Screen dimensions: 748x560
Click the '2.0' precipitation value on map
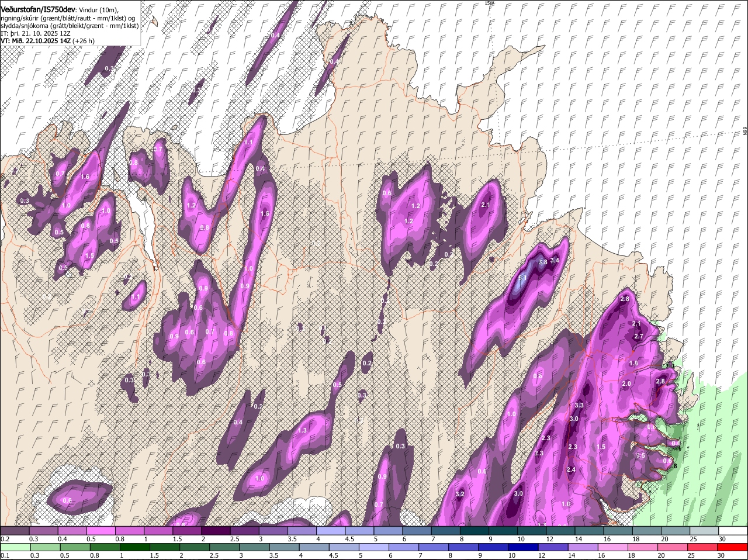click(x=626, y=383)
